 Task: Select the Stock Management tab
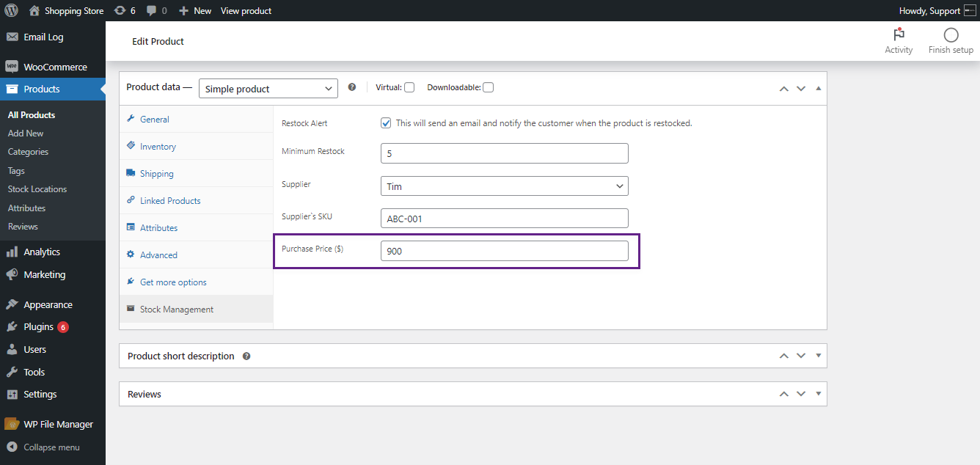[x=196, y=309]
